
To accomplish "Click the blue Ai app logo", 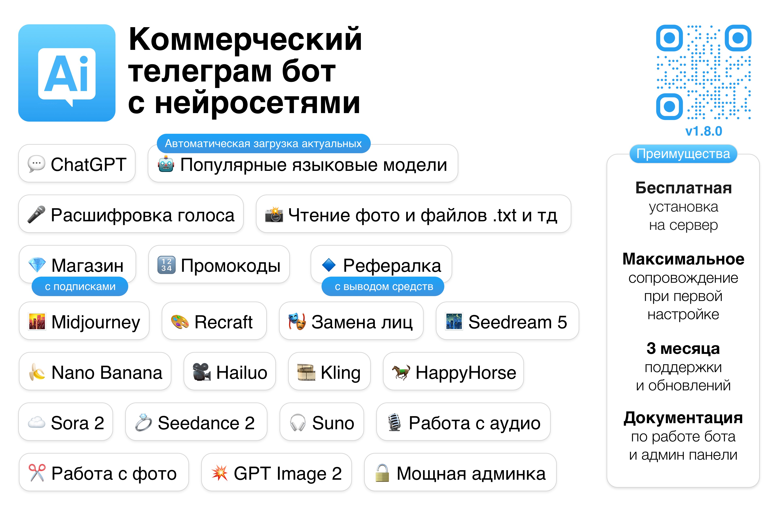I will pyautogui.click(x=67, y=73).
